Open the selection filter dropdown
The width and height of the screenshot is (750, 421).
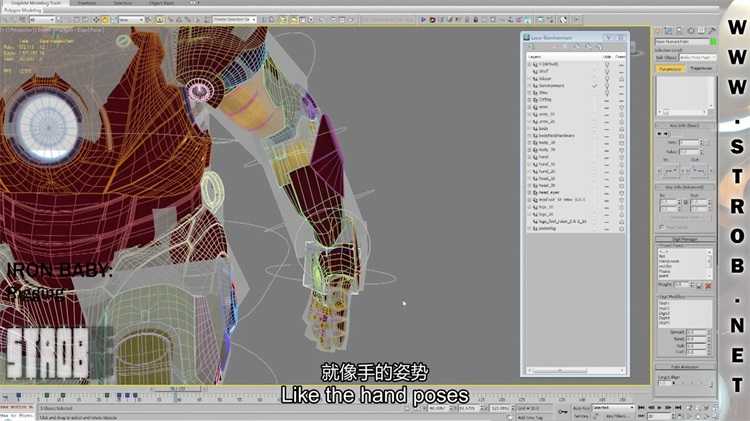pos(42,20)
